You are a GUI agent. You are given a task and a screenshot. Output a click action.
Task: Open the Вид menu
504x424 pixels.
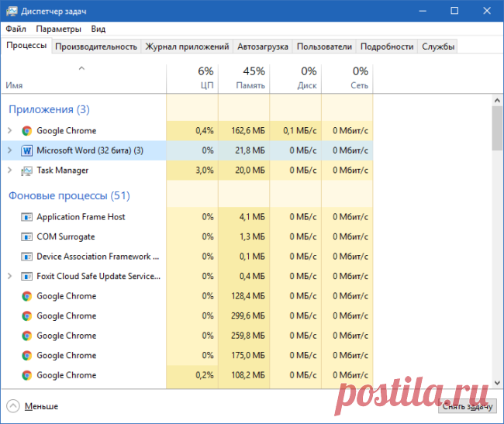98,29
